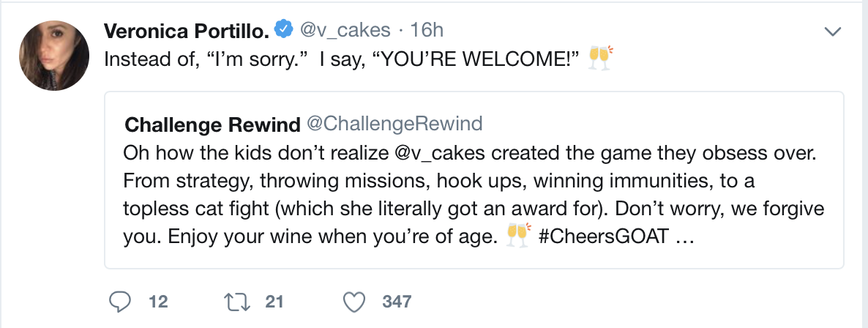This screenshot has height=328, width=868.
Task: Like the tweet with heart icon
Action: (x=354, y=302)
